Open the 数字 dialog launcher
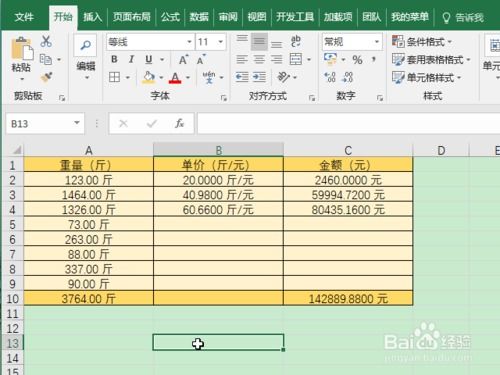The width and height of the screenshot is (500, 375). 380,98
